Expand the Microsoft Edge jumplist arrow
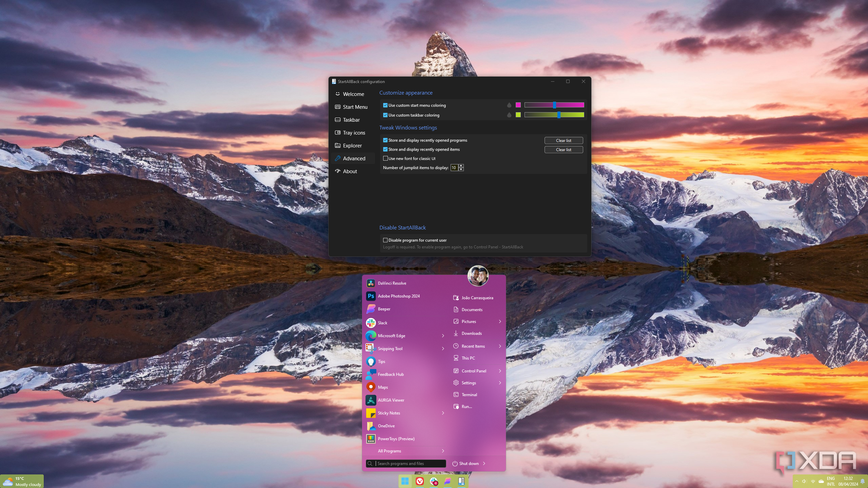Viewport: 868px width, 488px height. pyautogui.click(x=442, y=335)
